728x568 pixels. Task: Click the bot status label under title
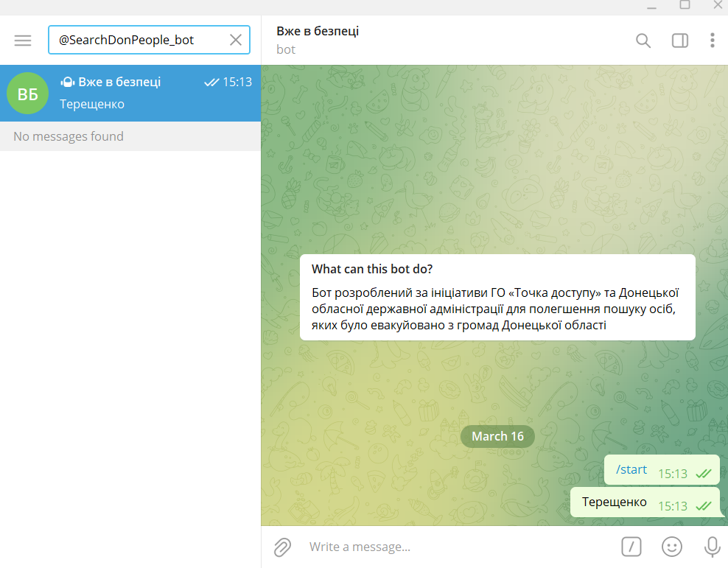point(286,49)
